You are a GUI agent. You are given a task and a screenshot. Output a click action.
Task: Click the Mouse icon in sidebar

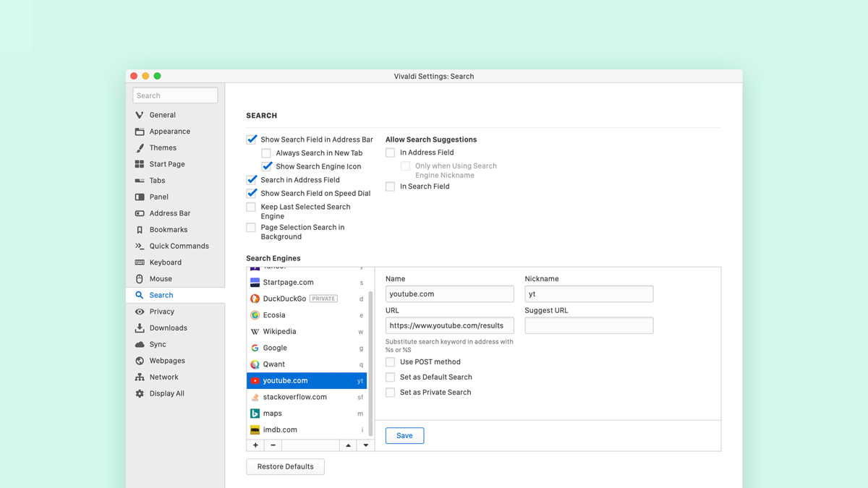(140, 279)
